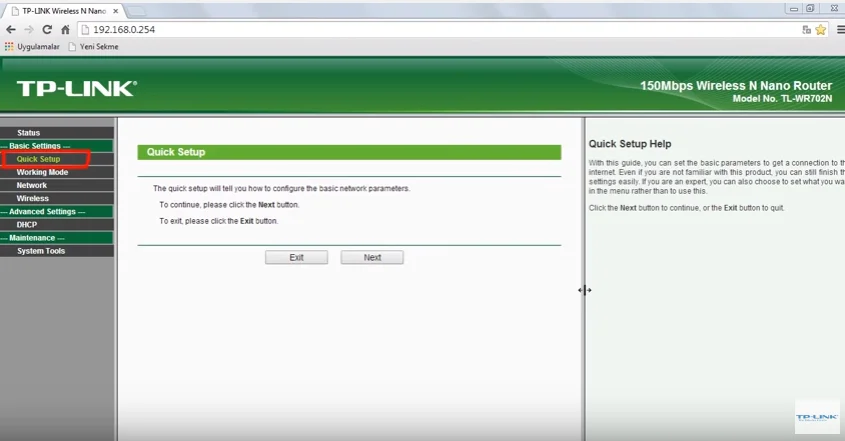This screenshot has height=441, width=845.
Task: Expand the DHCP menu section
Action: [x=27, y=225]
